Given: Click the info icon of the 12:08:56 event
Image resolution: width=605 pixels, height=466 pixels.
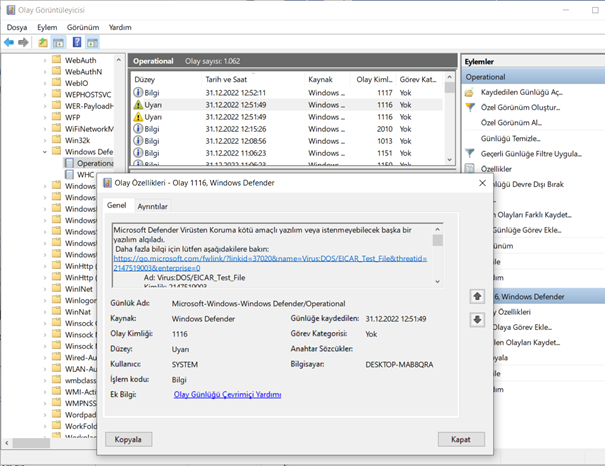Looking at the screenshot, I should click(138, 141).
